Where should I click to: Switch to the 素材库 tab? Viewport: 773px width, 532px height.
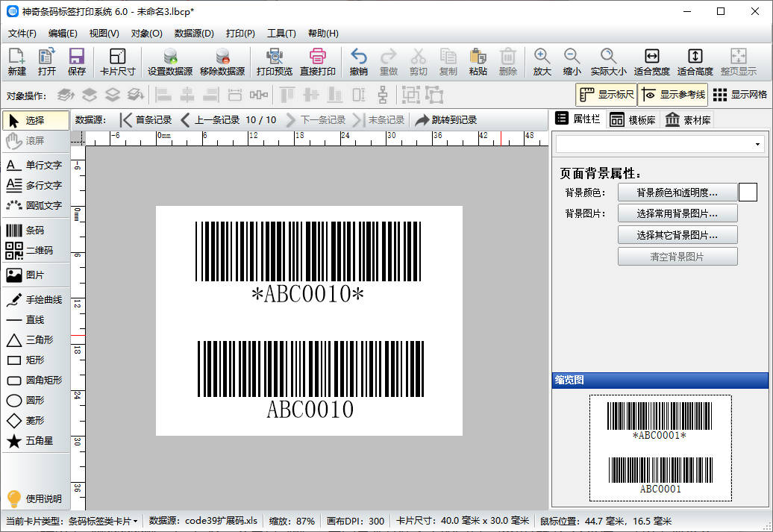pyautogui.click(x=688, y=120)
